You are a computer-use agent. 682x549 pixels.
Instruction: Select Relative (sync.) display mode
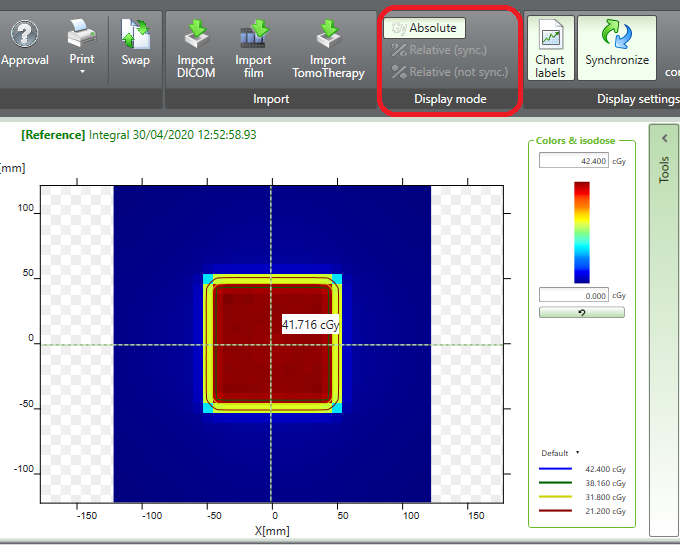pos(439,50)
